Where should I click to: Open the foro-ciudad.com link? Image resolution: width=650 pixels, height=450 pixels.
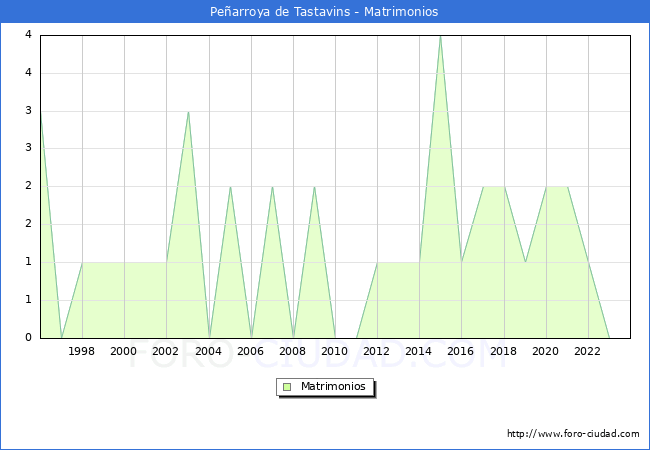573,434
